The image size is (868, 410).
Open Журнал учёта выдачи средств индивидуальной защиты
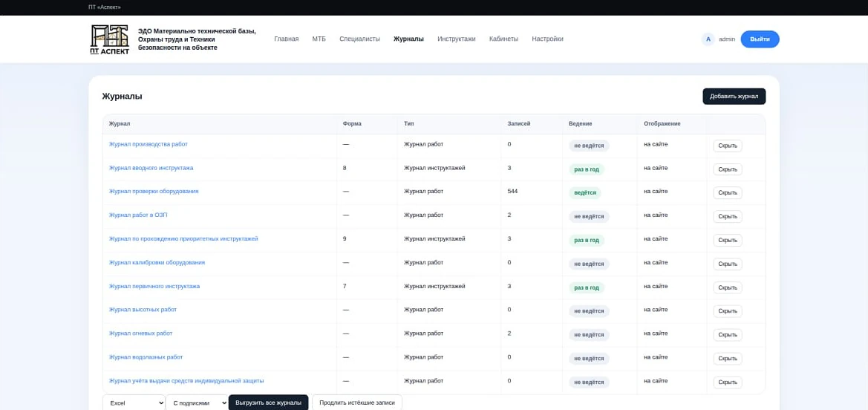tap(186, 380)
